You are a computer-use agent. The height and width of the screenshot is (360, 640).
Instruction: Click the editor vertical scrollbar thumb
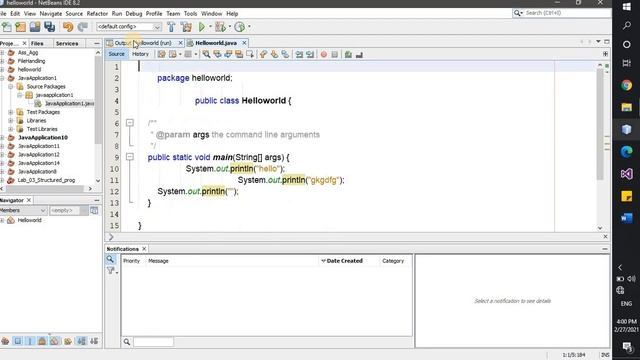600,124
